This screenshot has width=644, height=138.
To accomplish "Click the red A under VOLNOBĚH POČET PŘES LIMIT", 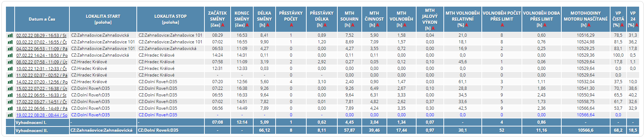I will point(502,25).
